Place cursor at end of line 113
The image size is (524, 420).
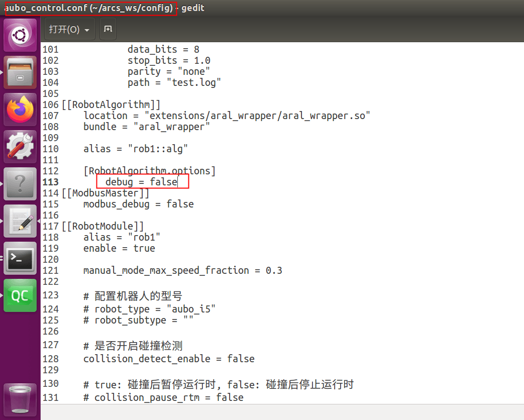[x=178, y=182]
